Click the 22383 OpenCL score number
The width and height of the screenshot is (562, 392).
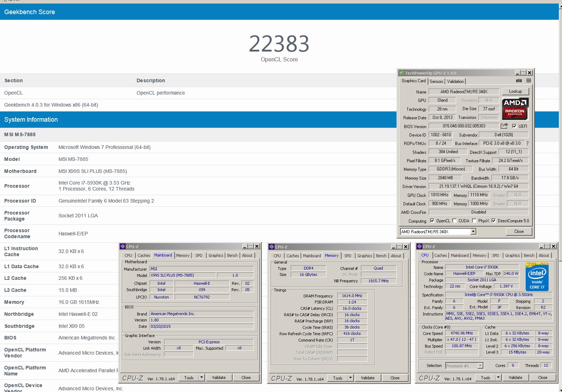[x=279, y=44]
